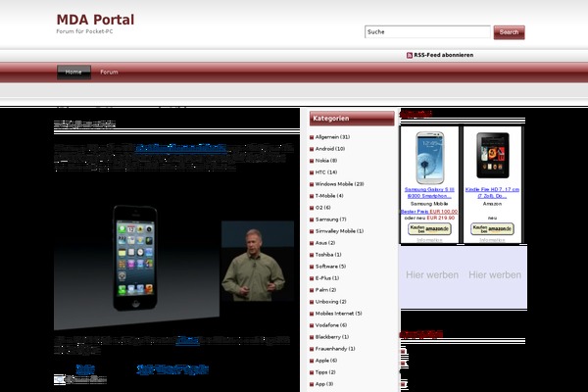This screenshot has height=392, width=588.
Task: Click the Kategorien header
Action: pyautogui.click(x=352, y=119)
